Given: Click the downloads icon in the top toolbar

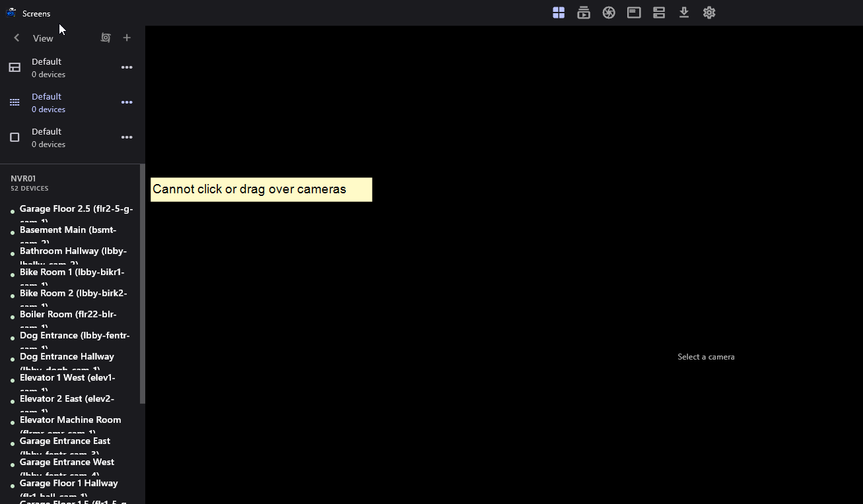Looking at the screenshot, I should click(x=683, y=12).
